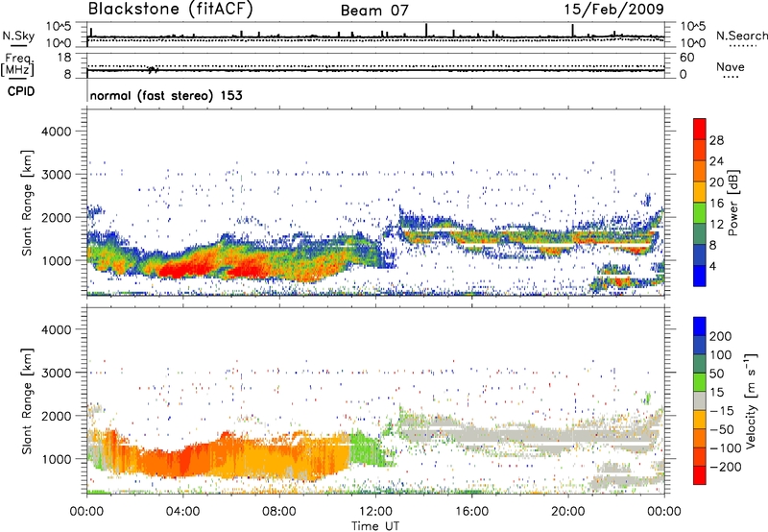Click 'normal (fast stereo) 153' text
The width and height of the screenshot is (768, 532).
tap(166, 95)
